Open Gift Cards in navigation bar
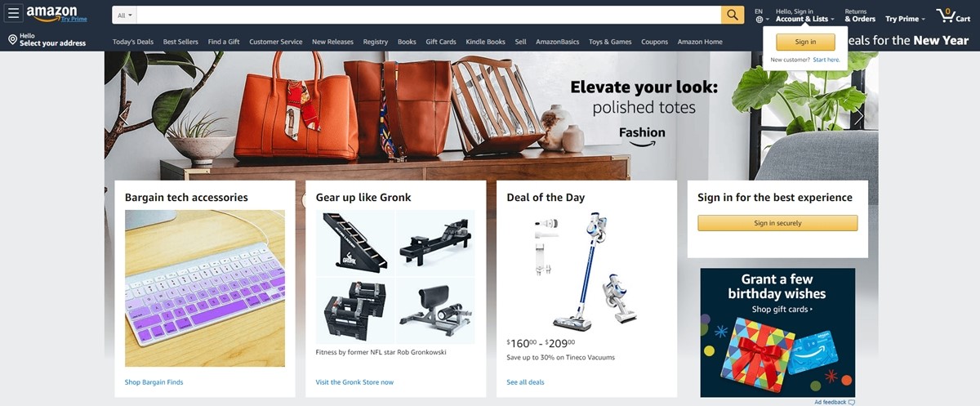This screenshot has height=406, width=980. [x=441, y=42]
